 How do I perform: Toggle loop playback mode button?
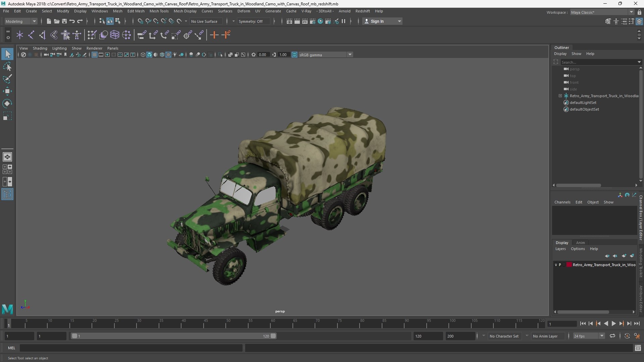[612, 336]
